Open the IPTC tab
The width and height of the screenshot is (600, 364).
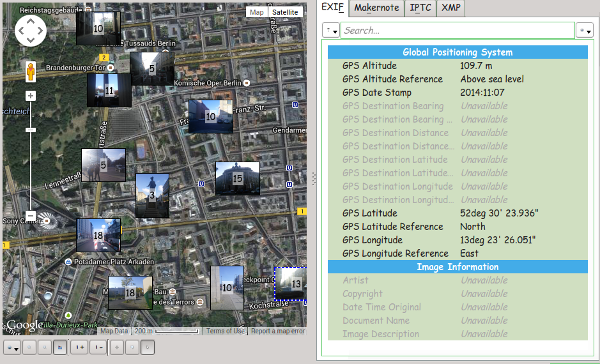[x=420, y=8]
